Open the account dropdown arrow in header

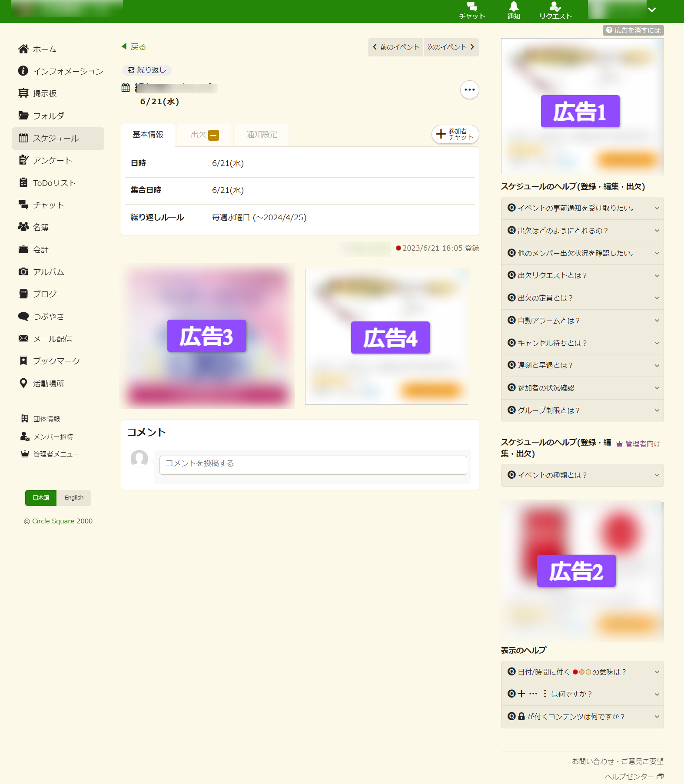click(x=651, y=10)
